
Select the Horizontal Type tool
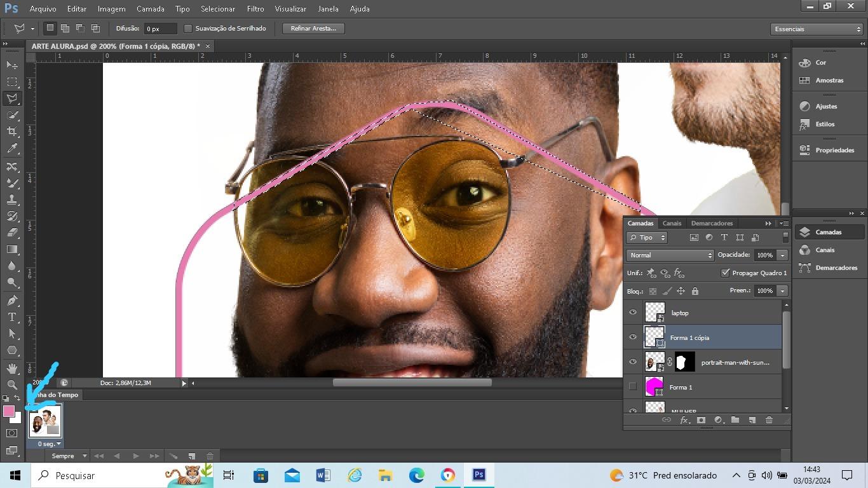point(12,317)
